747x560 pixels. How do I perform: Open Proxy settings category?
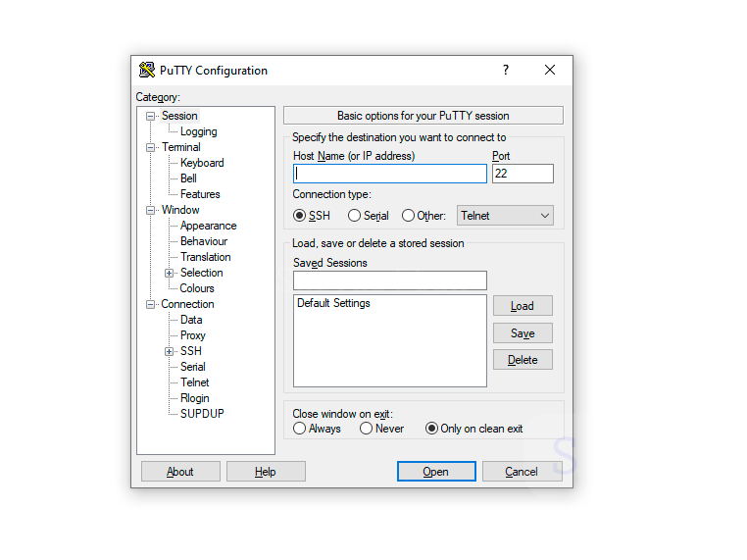pos(192,335)
